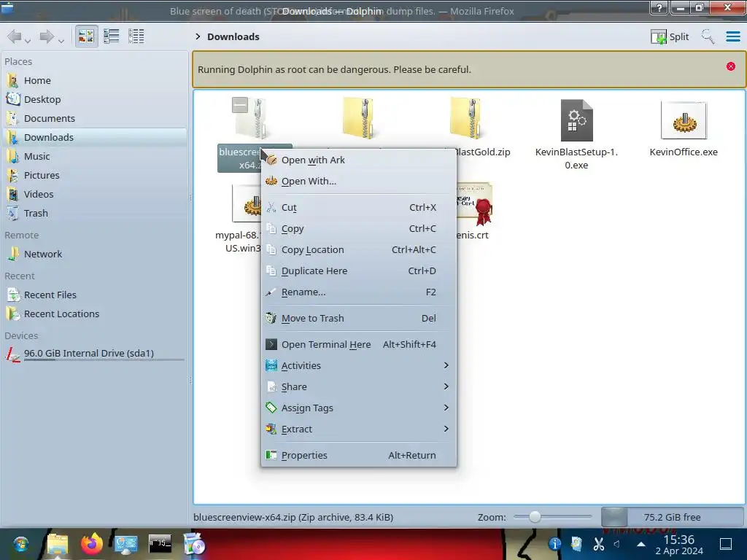
Task: Choose Open Terminal Here
Action: coord(359,345)
